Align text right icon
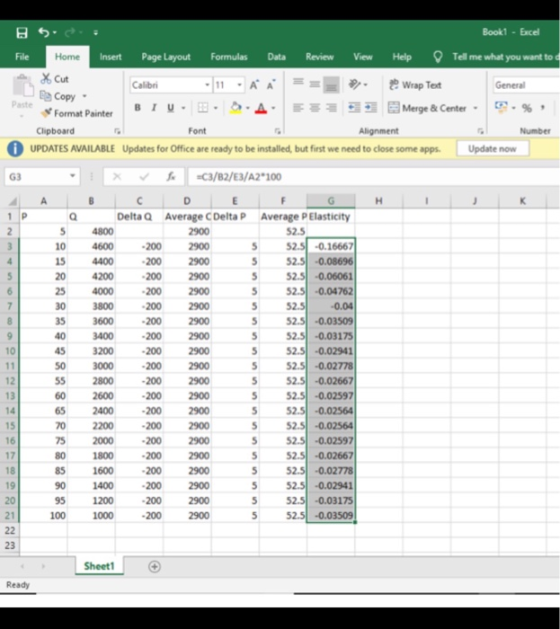Image resolution: width=560 pixels, height=629 pixels. (x=331, y=108)
